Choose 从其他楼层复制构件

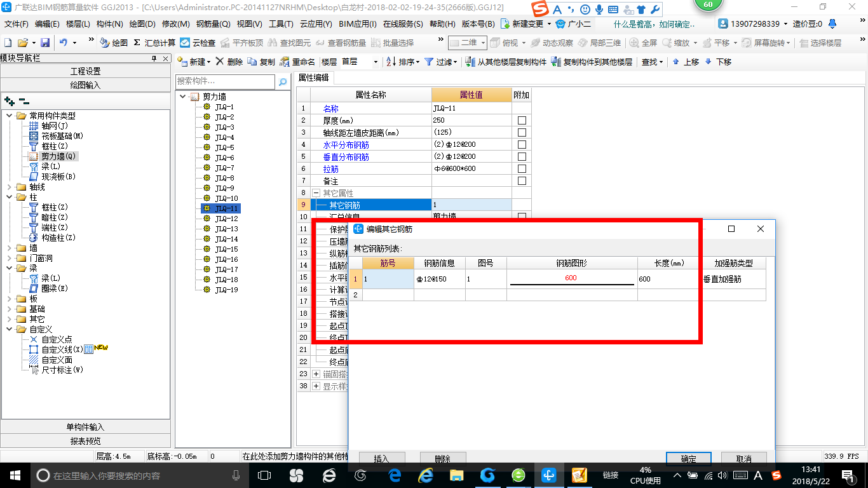(506, 62)
